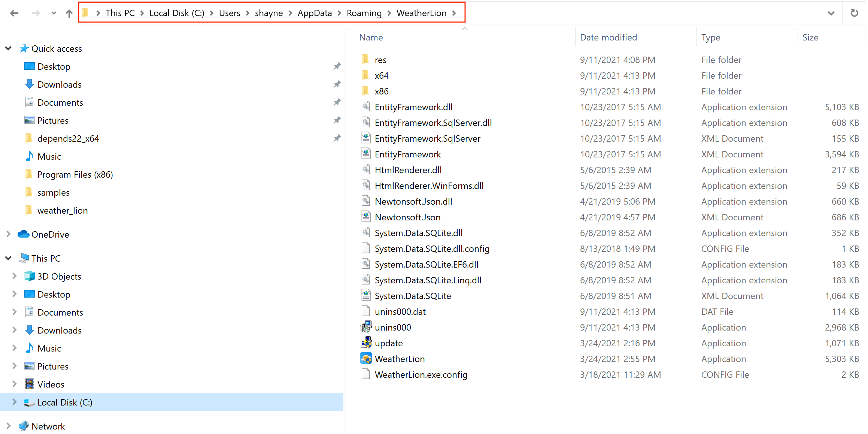
Task: Click Roaming breadcrumb segment
Action: coord(364,13)
